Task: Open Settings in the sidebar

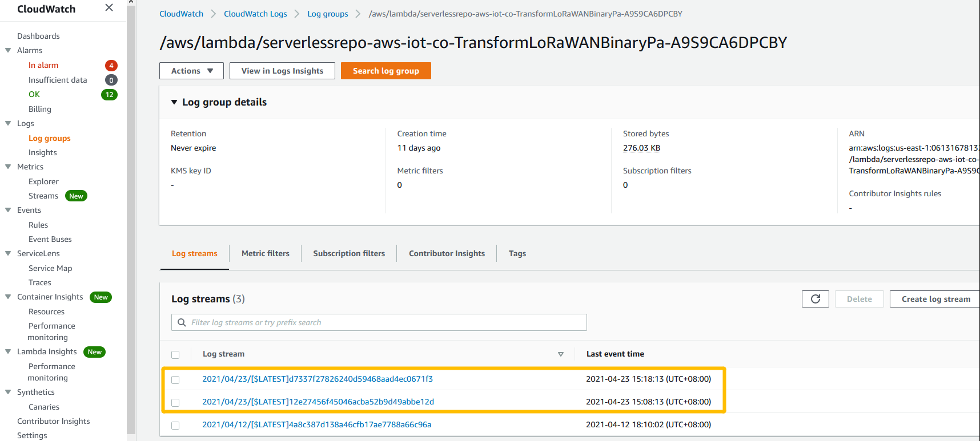Action: point(32,435)
